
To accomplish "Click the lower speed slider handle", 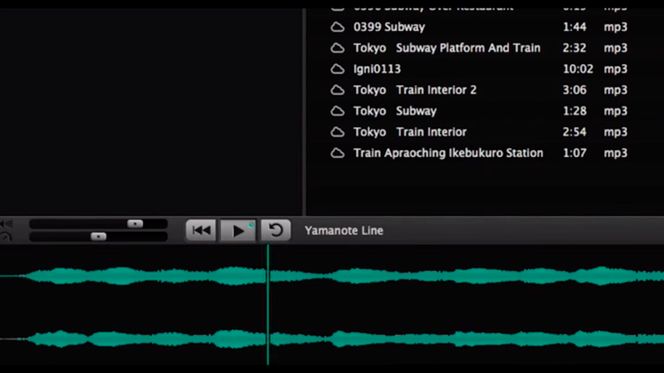I will [x=99, y=236].
